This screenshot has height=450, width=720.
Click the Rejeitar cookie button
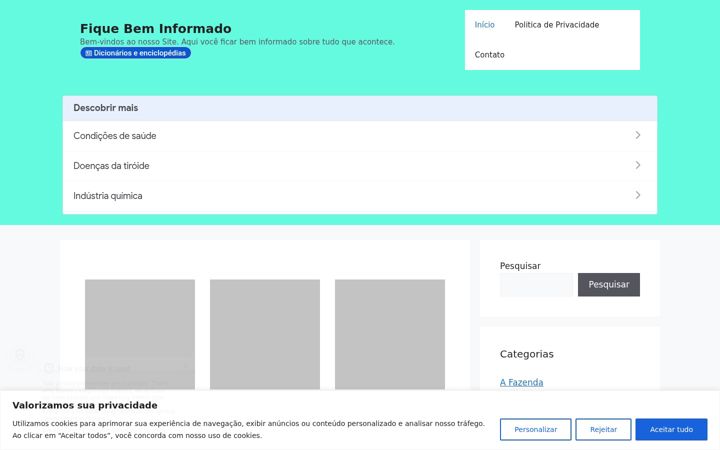[603, 429]
